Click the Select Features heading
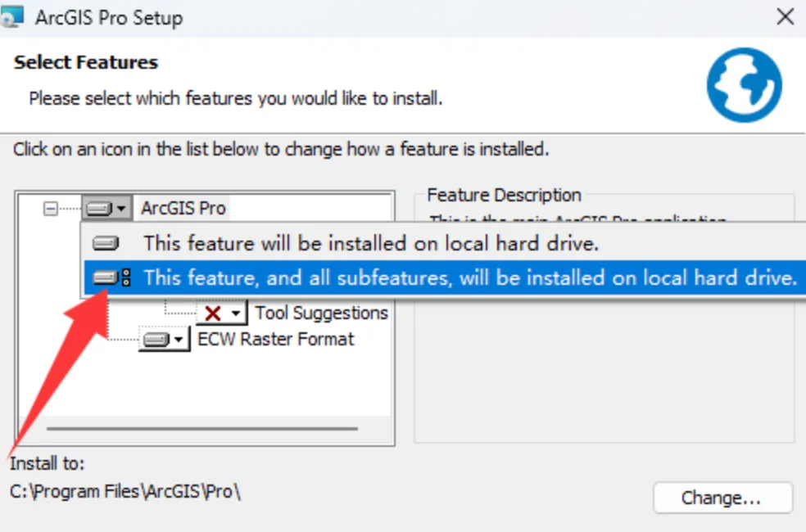The image size is (806, 532). click(x=86, y=63)
